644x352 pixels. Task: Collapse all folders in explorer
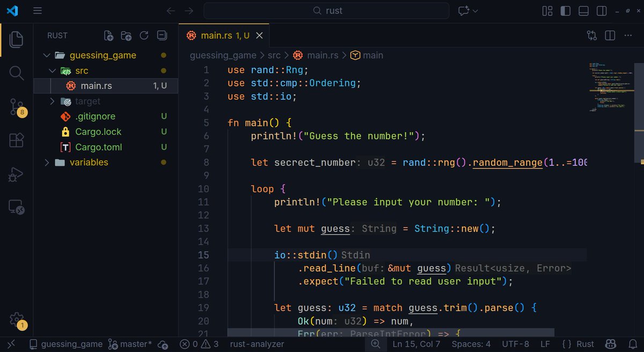[162, 36]
